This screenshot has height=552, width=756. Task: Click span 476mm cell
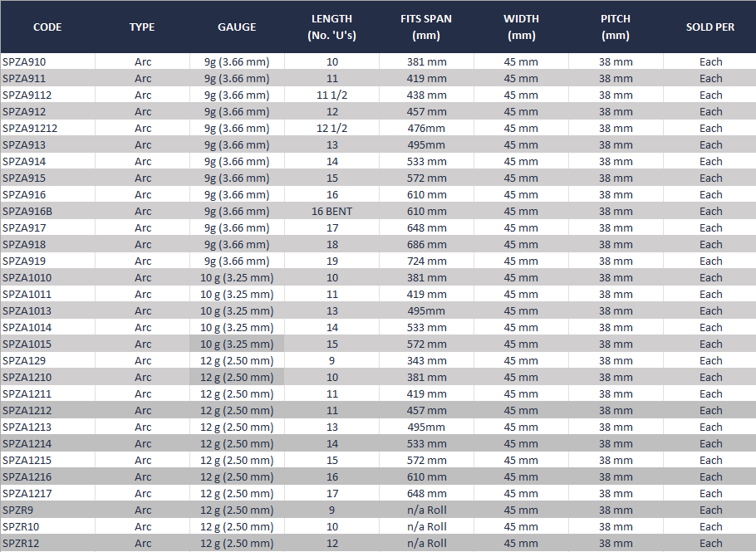[x=426, y=128]
